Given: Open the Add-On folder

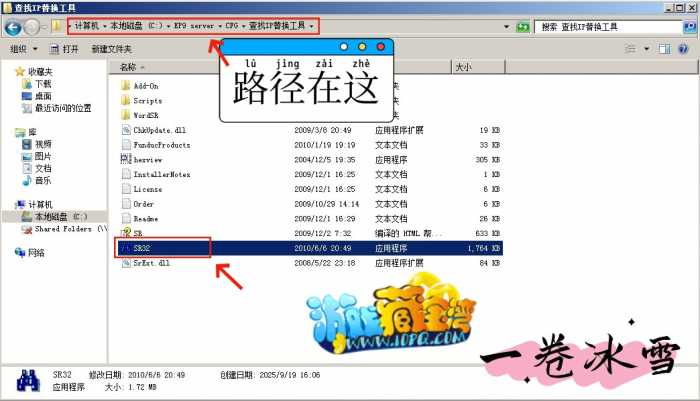Looking at the screenshot, I should 146,86.
